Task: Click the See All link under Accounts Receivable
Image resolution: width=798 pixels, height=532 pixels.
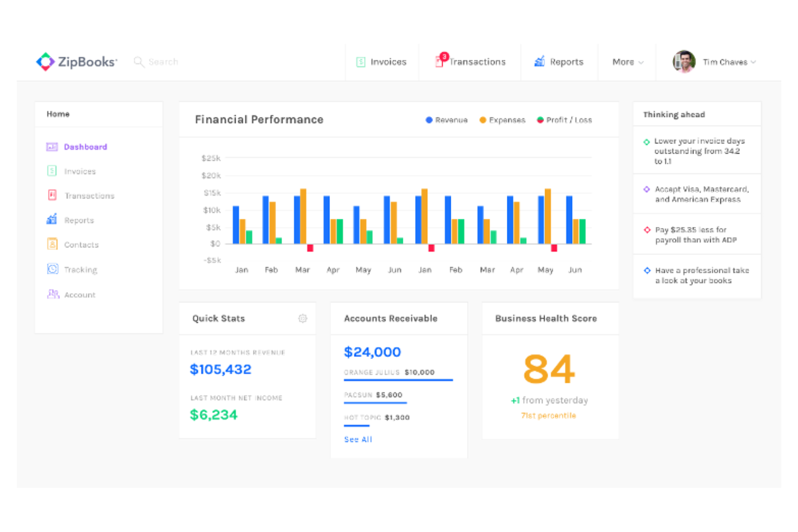Action: tap(357, 439)
